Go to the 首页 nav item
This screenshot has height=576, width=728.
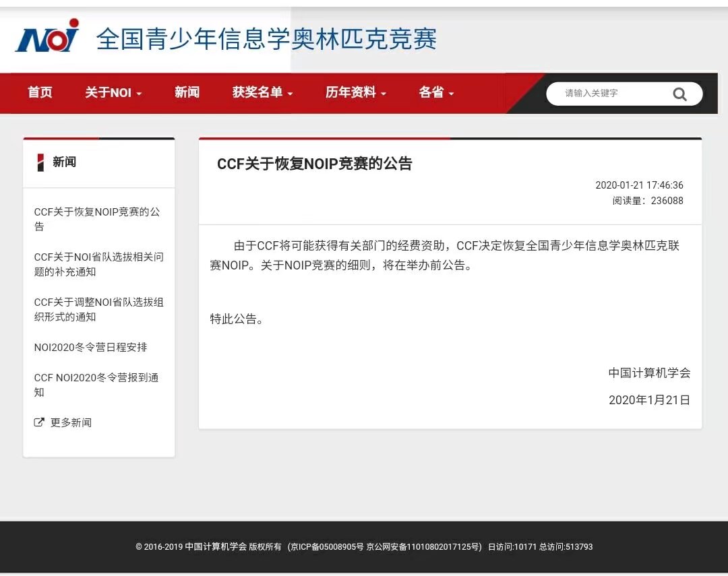coord(40,93)
